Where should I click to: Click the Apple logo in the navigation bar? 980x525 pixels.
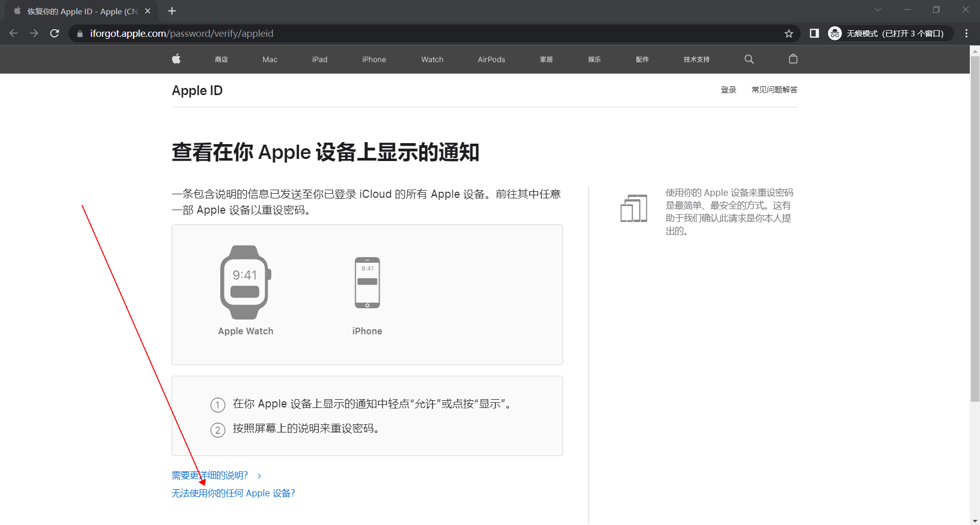[176, 59]
